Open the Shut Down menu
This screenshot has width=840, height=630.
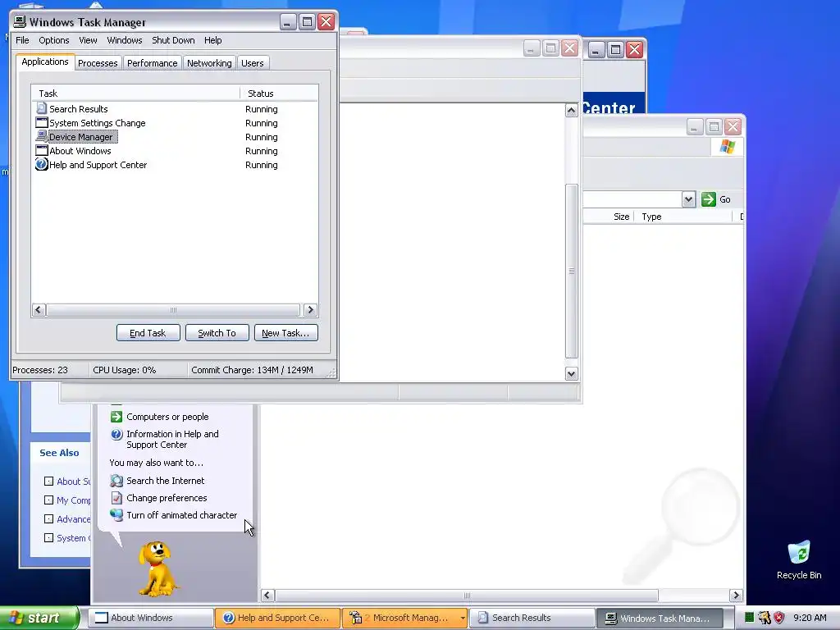pyautogui.click(x=173, y=40)
